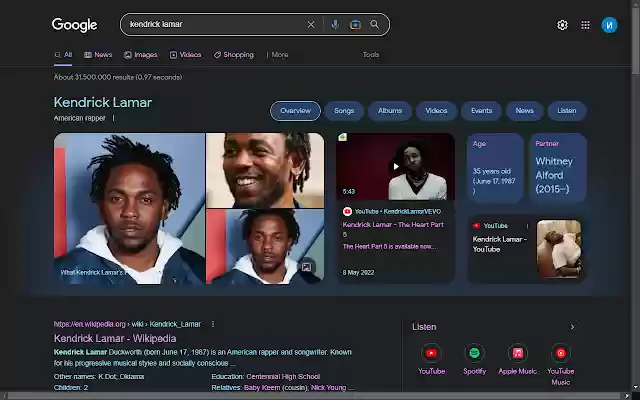
Task: Play The Heart Part 5 video
Action: [396, 167]
